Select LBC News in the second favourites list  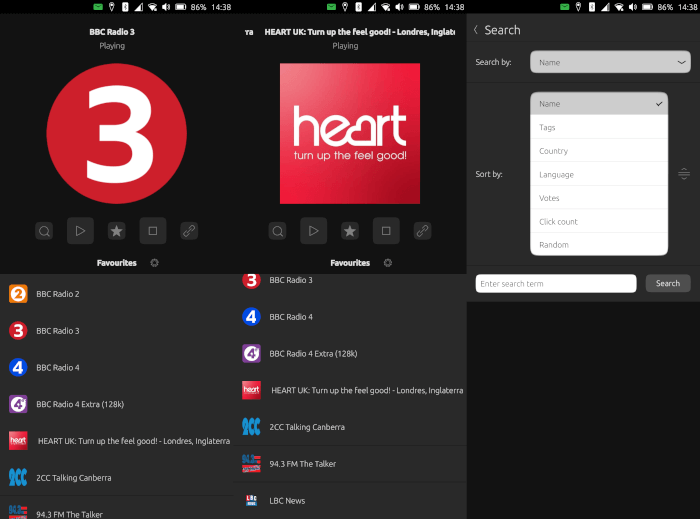(x=350, y=501)
